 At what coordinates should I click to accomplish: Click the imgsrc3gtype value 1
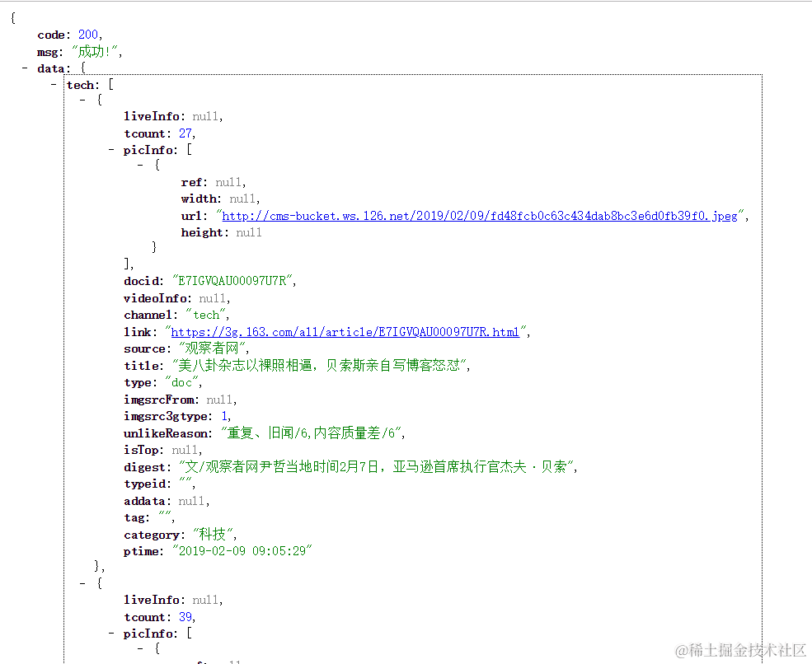pyautogui.click(x=225, y=416)
